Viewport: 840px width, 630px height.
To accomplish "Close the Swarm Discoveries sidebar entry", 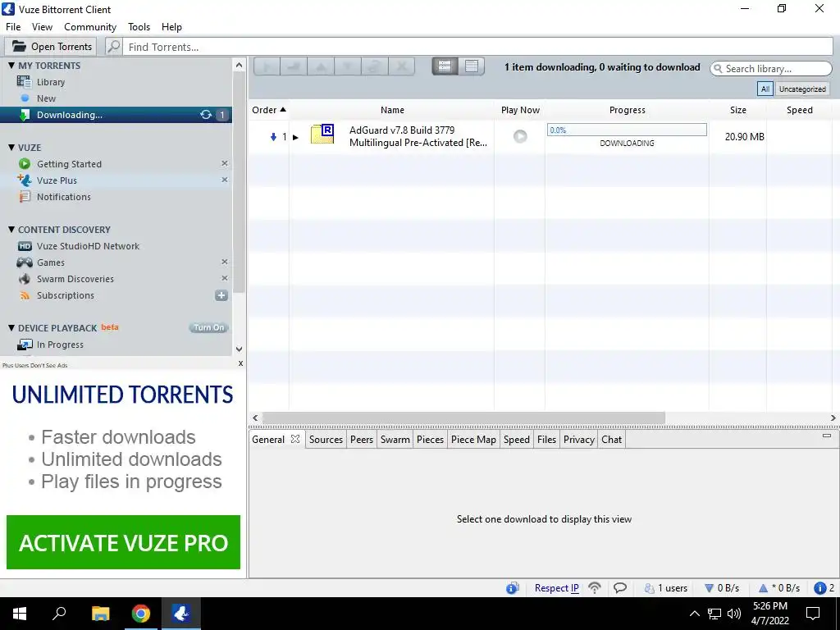I will pos(225,279).
